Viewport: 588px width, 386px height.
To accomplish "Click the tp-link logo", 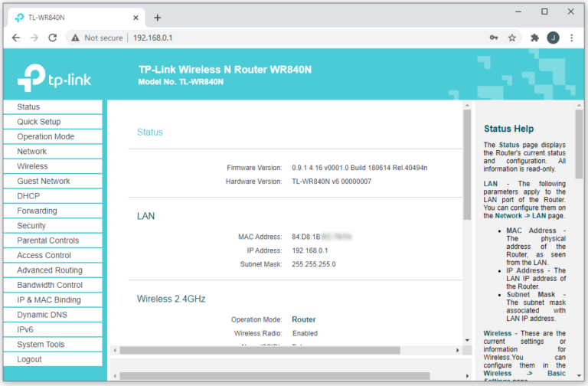I will pyautogui.click(x=54, y=77).
